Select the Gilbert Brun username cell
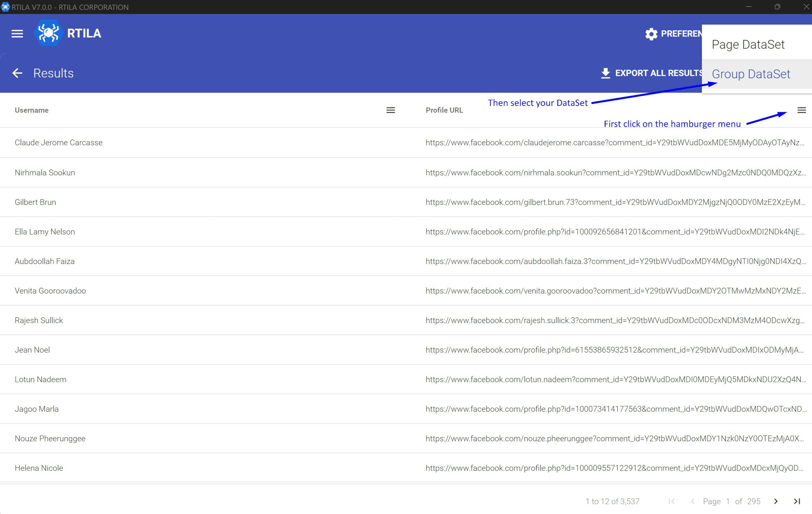The height and width of the screenshot is (514, 812). pos(36,202)
